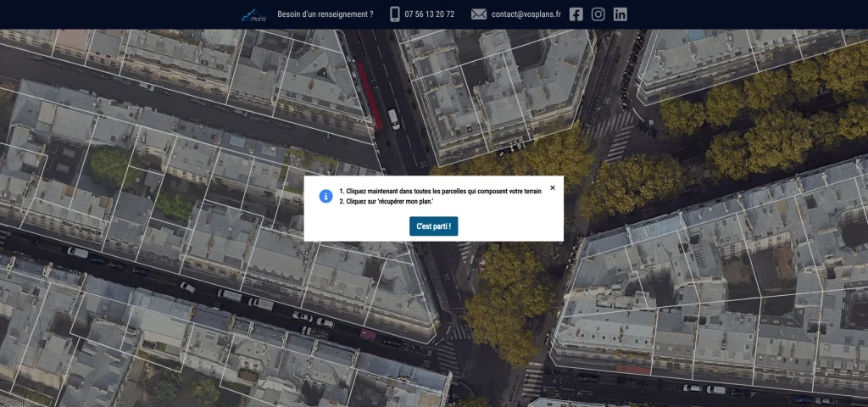Click the mobile phone icon

coord(395,14)
